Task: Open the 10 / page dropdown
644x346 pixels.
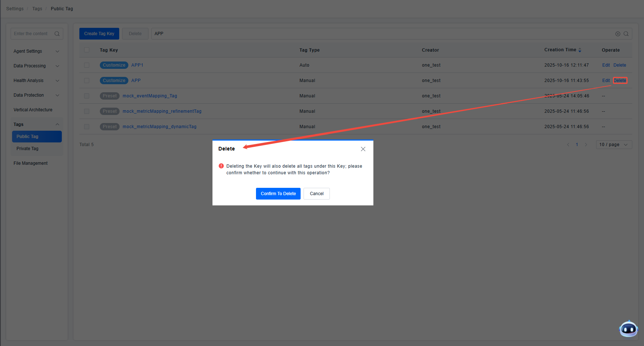Action: tap(614, 145)
